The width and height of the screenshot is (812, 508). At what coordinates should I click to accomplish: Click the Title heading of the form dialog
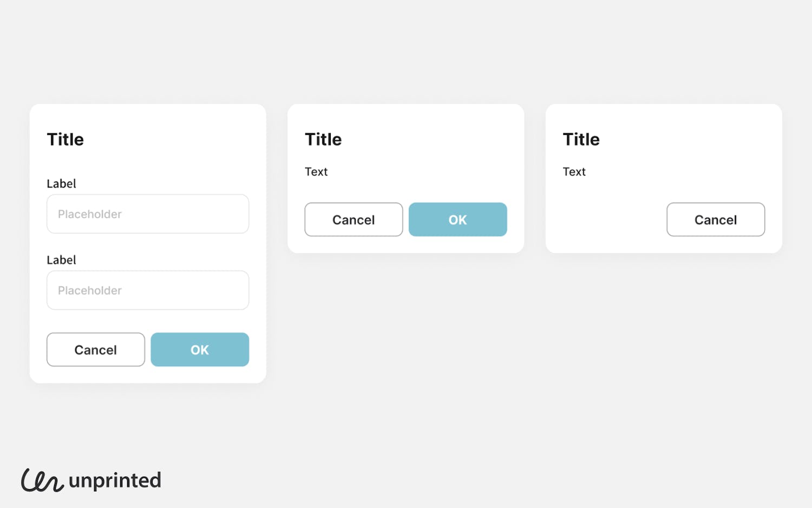(66, 139)
